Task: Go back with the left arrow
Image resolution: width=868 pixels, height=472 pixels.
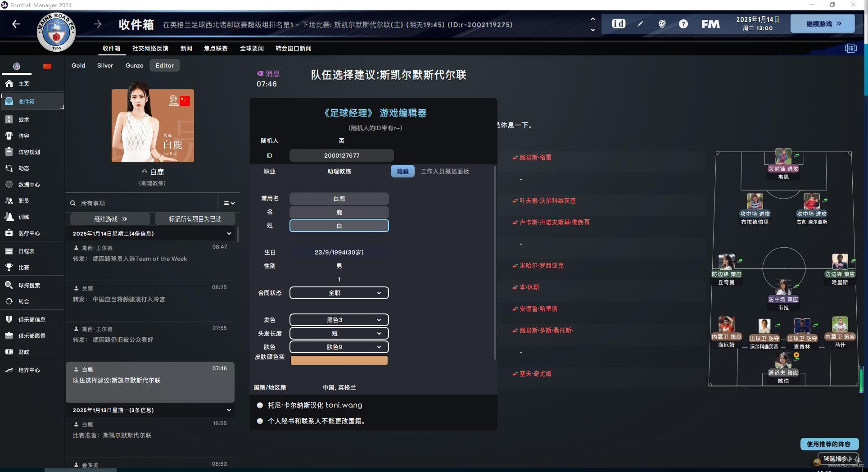Action: coord(16,24)
